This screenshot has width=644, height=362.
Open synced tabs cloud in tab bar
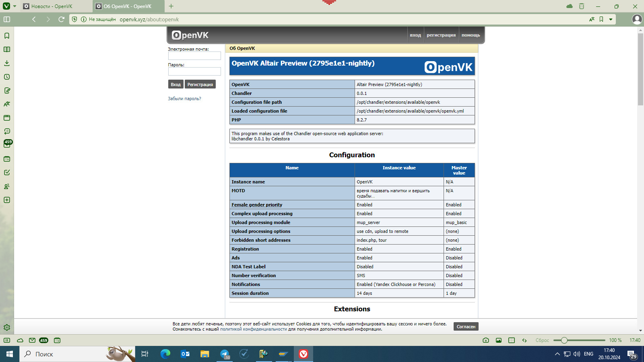point(570,6)
